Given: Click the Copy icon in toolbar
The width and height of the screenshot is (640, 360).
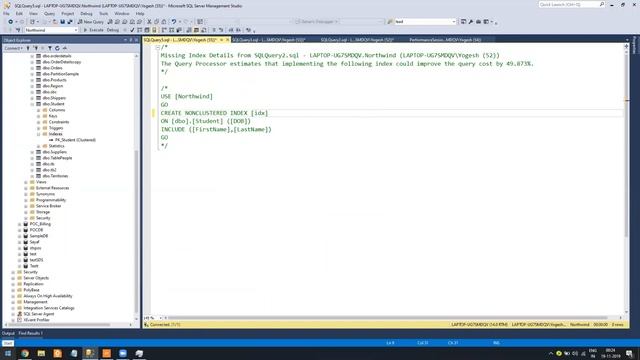Looking at the screenshot, I should pos(156,22).
